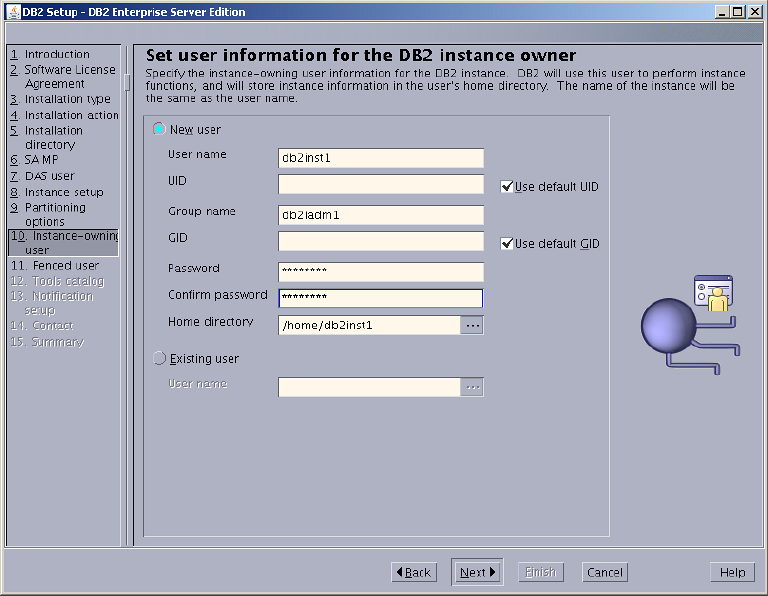Focus the Password field
Screen dimensions: 768x596
click(x=381, y=272)
